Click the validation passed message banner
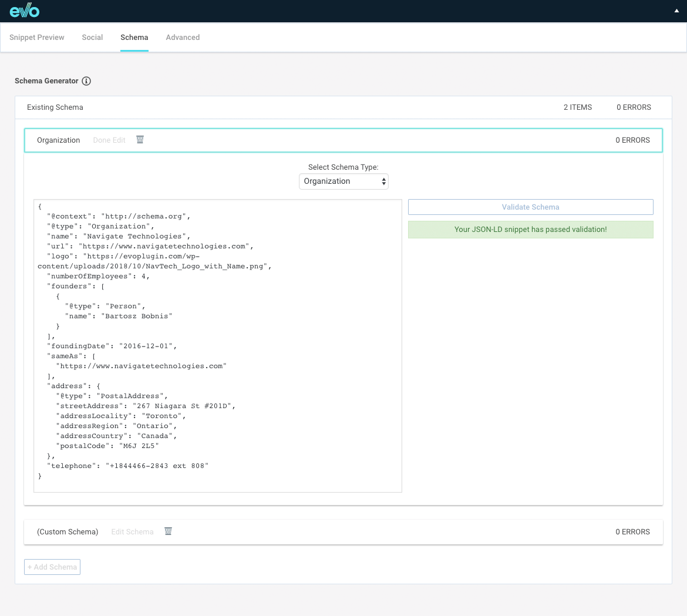Image resolution: width=687 pixels, height=616 pixels. [531, 230]
